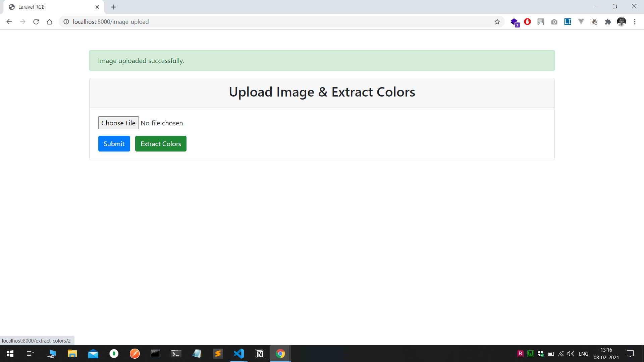This screenshot has height=362, width=644.
Task: View site information icon in address bar
Action: pos(66,22)
